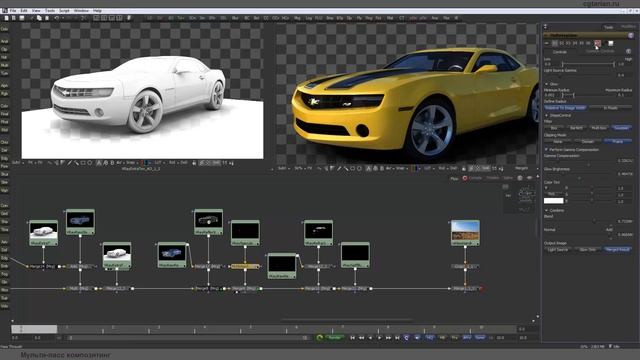640x360 pixels.
Task: Click the Minimum Radius value field
Action: (549, 95)
